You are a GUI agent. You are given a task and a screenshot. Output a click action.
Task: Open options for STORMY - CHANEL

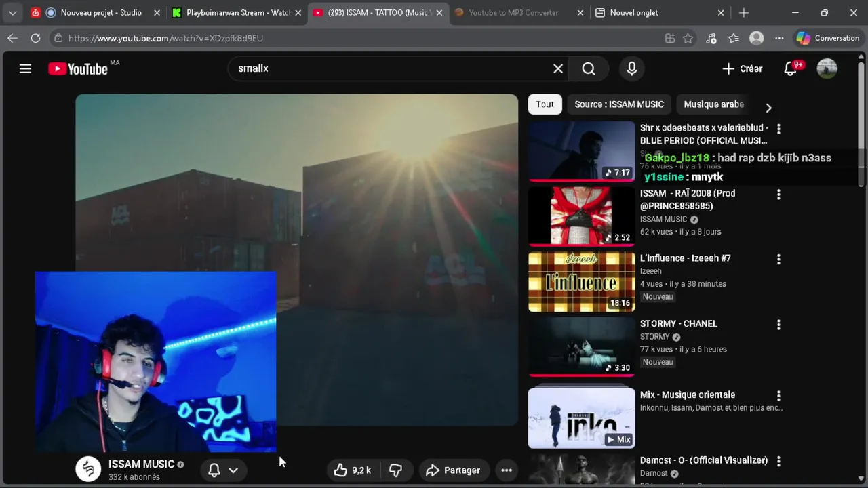[x=778, y=325]
